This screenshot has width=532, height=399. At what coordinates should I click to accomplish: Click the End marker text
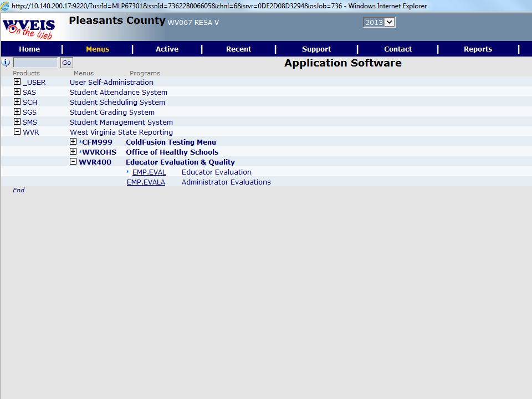[18, 190]
